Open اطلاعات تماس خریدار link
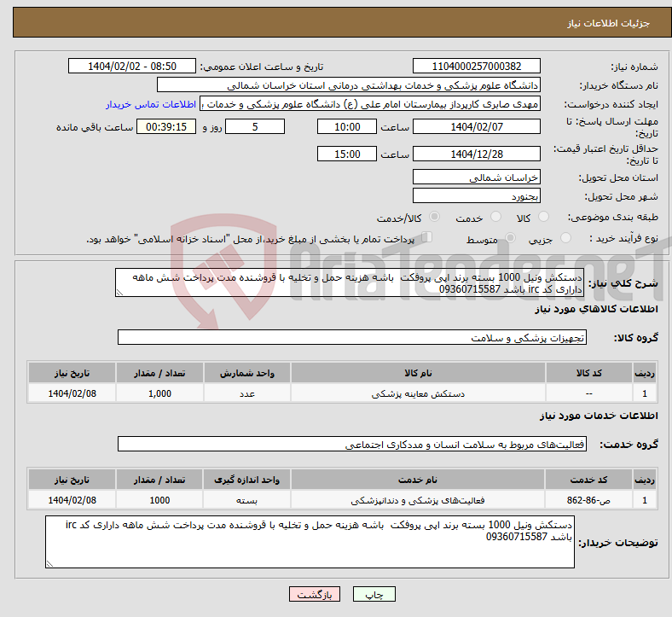 point(151,104)
